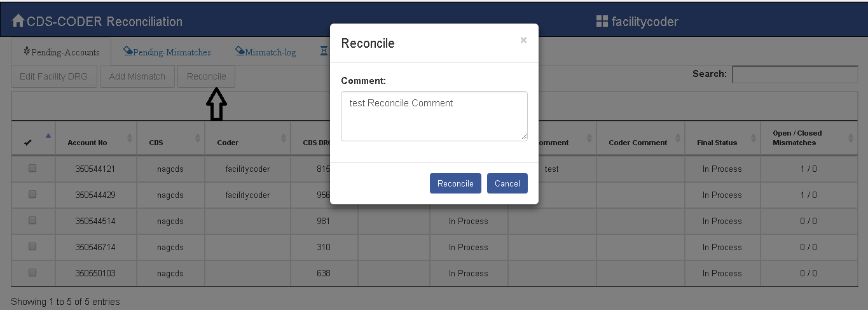Tick the checkbox for account 350550103
The width and height of the screenshot is (868, 310).
[x=32, y=273]
